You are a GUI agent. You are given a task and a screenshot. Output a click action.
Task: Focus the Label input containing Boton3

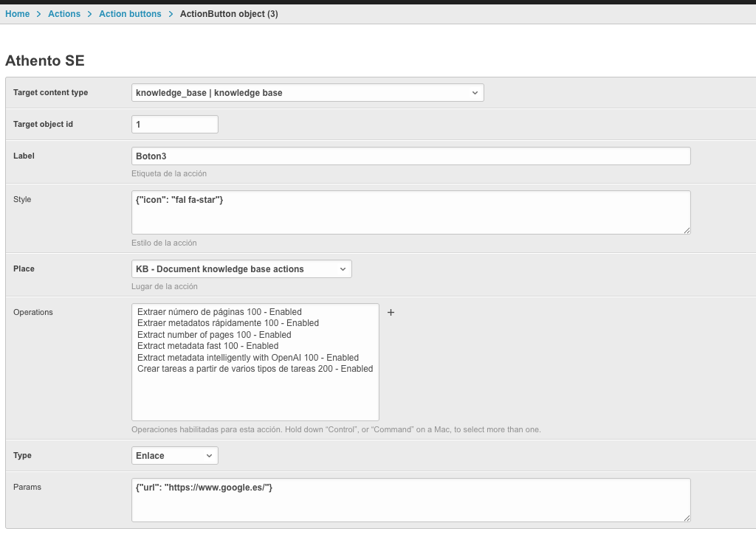click(410, 156)
